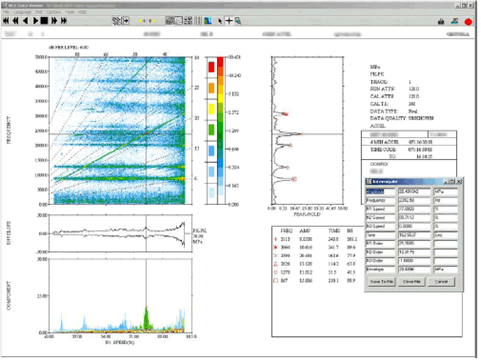The image size is (481, 362).
Task: Click the vertical bars layout icon
Action: [x=198, y=21]
